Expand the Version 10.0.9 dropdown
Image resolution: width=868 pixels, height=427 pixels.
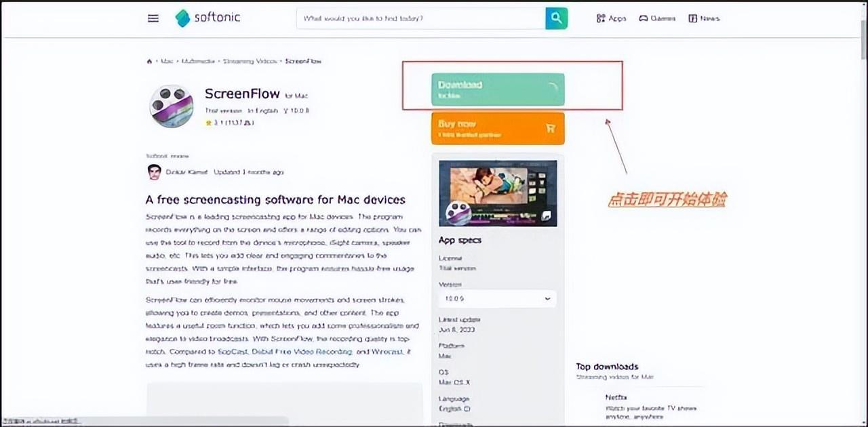click(498, 298)
